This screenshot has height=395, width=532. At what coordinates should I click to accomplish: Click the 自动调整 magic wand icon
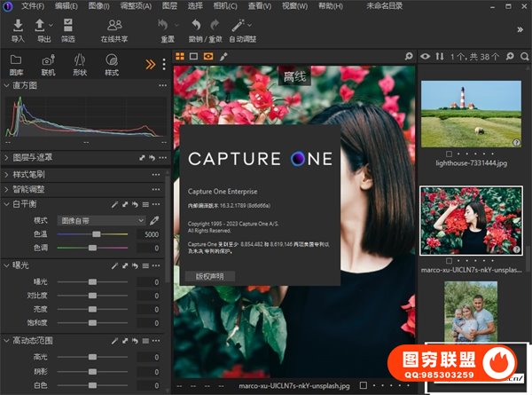(238, 25)
